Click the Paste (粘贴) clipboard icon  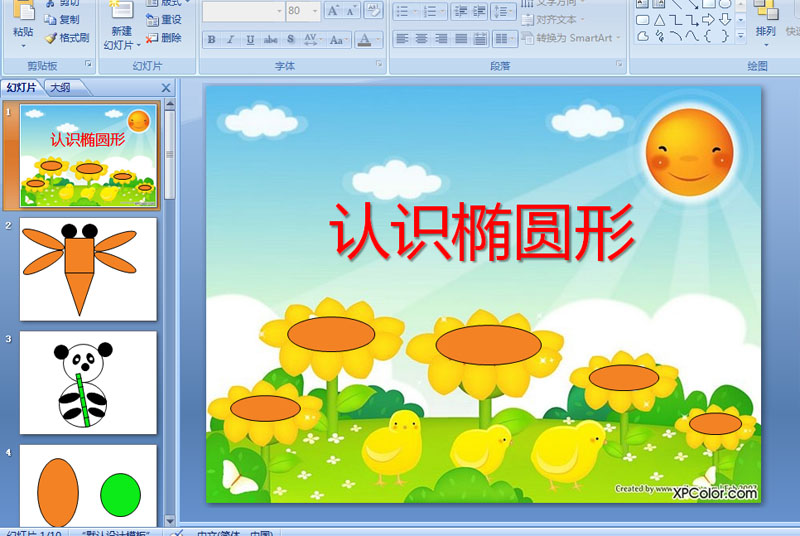click(x=23, y=10)
